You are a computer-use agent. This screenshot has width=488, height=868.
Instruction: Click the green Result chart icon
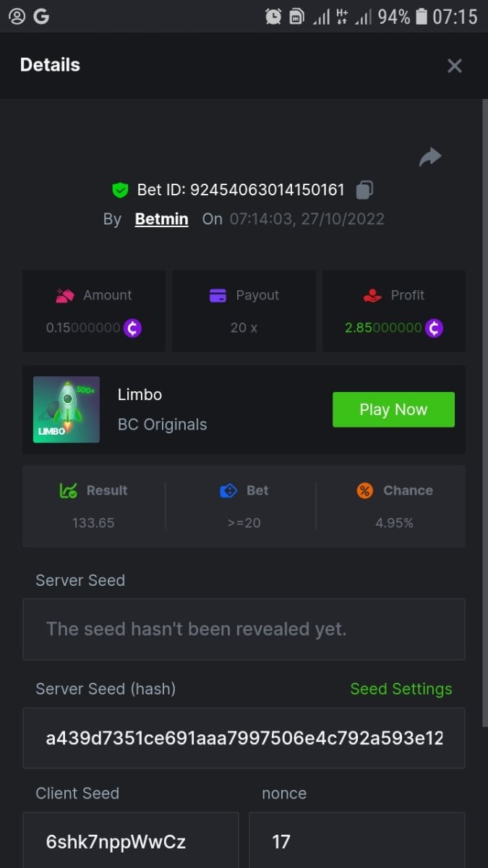pyautogui.click(x=68, y=490)
